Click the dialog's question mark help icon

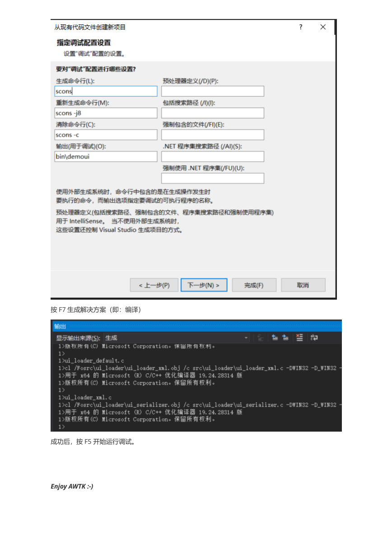pos(301,27)
